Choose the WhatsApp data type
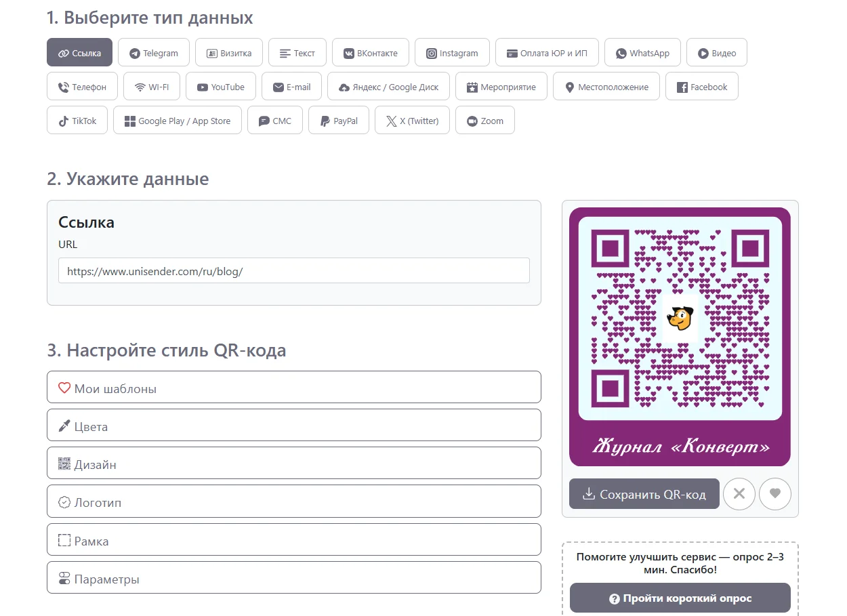 point(642,52)
